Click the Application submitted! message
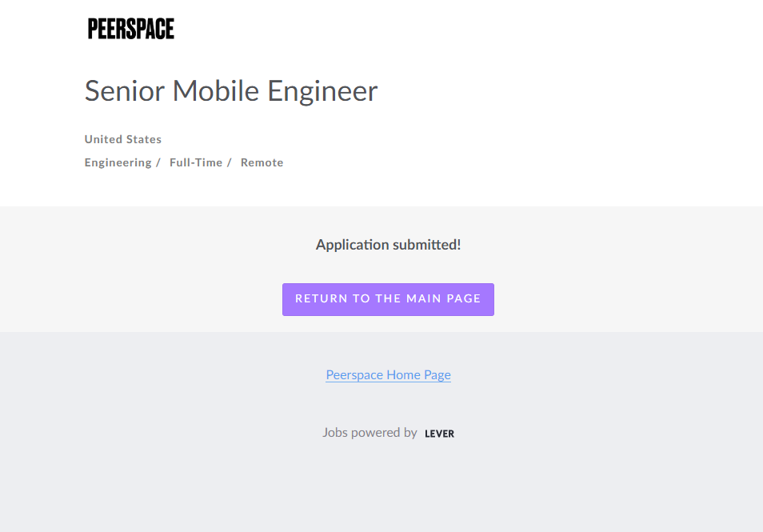Image resolution: width=763 pixels, height=532 pixels. pyautogui.click(x=388, y=245)
